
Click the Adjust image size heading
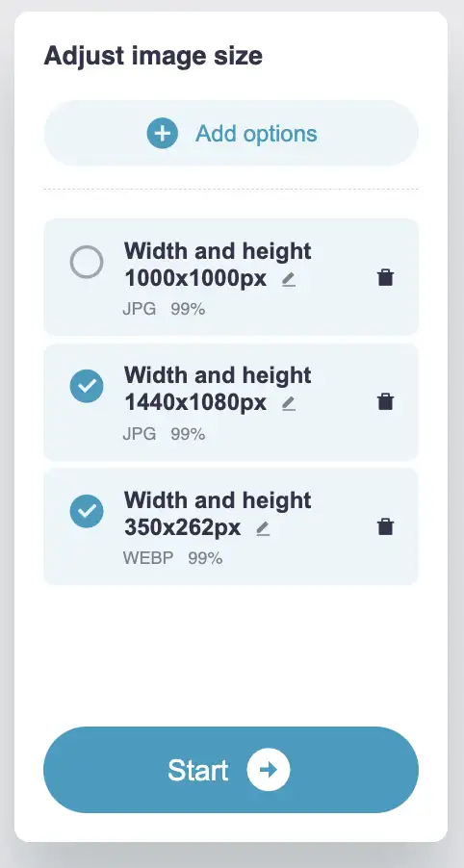(x=153, y=56)
